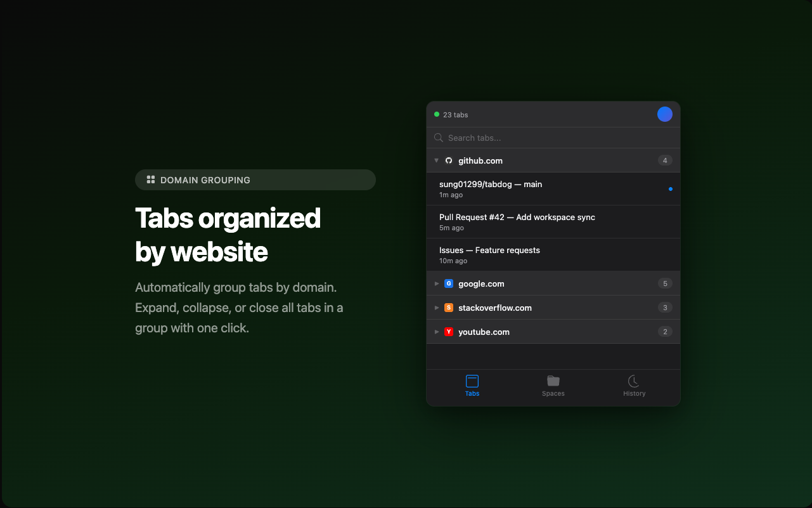
Task: Click the blue profile circle
Action: [664, 114]
